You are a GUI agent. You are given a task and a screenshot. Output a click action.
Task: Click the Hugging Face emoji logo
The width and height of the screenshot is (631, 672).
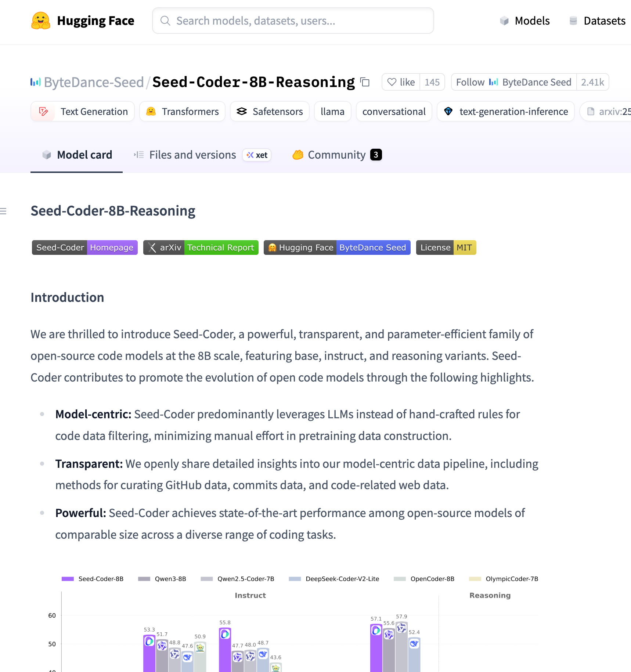(x=40, y=21)
